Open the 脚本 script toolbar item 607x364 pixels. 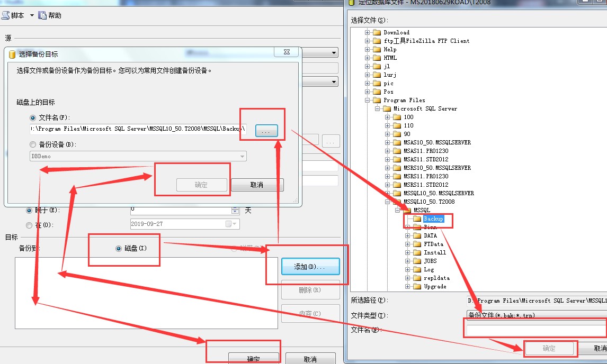[x=13, y=15]
